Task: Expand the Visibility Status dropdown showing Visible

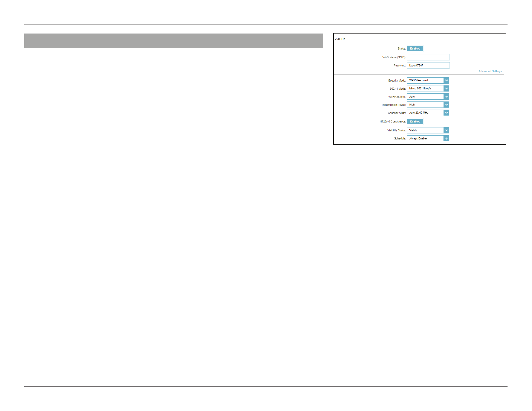Action: click(428, 130)
